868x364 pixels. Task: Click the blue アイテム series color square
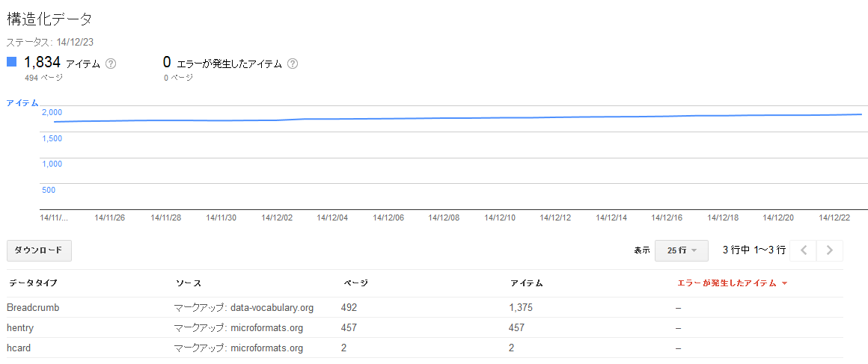[x=12, y=62]
